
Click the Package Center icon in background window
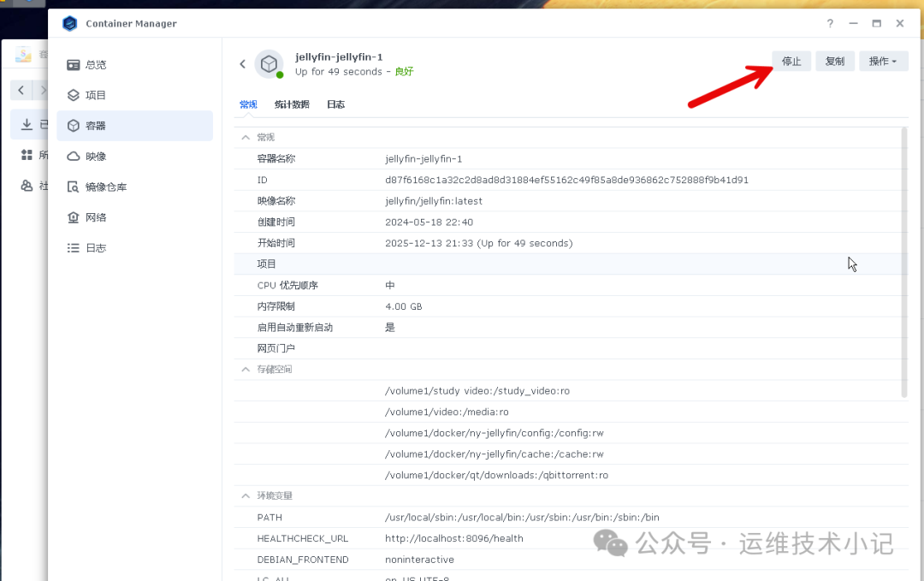tap(24, 54)
